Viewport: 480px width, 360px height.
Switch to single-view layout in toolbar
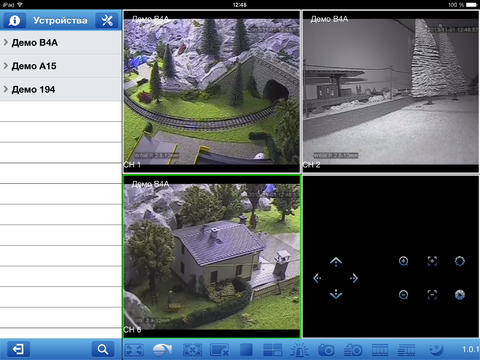click(246, 350)
